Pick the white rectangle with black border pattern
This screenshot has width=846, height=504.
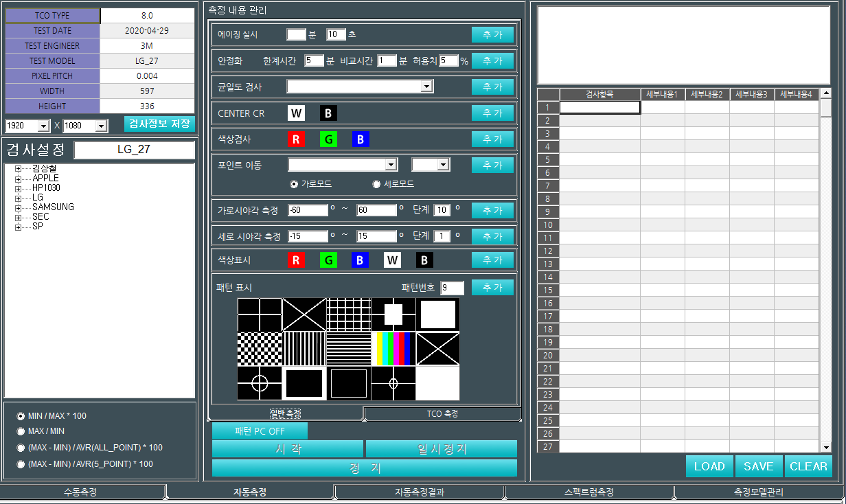click(438, 315)
